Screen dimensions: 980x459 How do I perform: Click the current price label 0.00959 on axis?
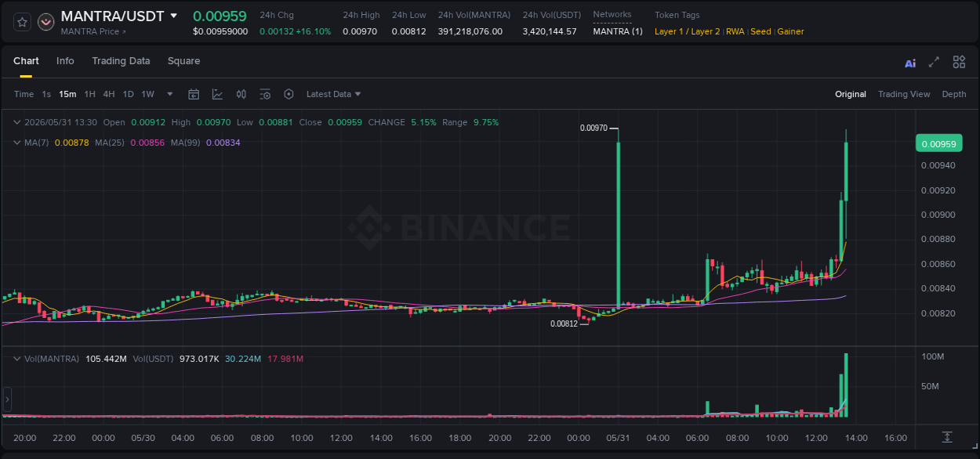point(938,143)
